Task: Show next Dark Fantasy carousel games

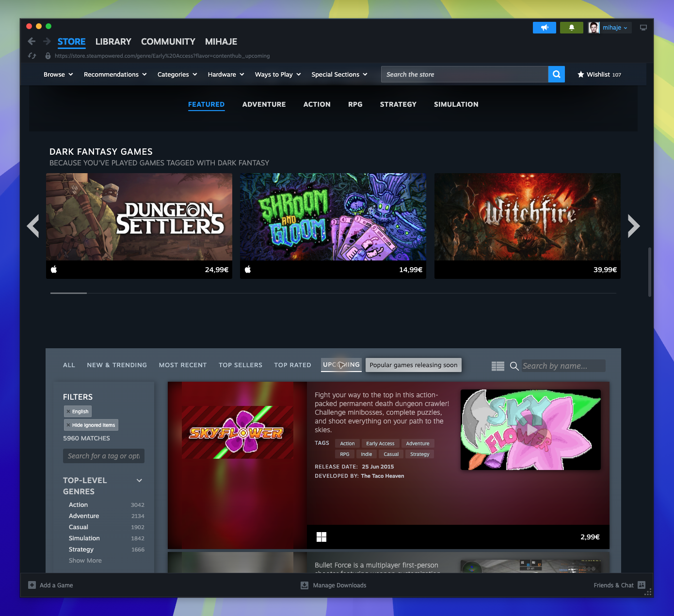Action: (x=634, y=226)
